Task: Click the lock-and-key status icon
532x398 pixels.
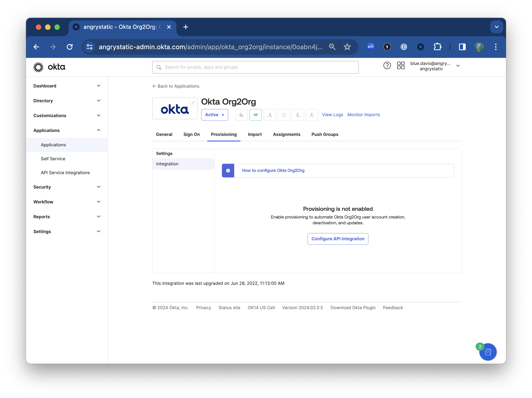Action: 241,115
